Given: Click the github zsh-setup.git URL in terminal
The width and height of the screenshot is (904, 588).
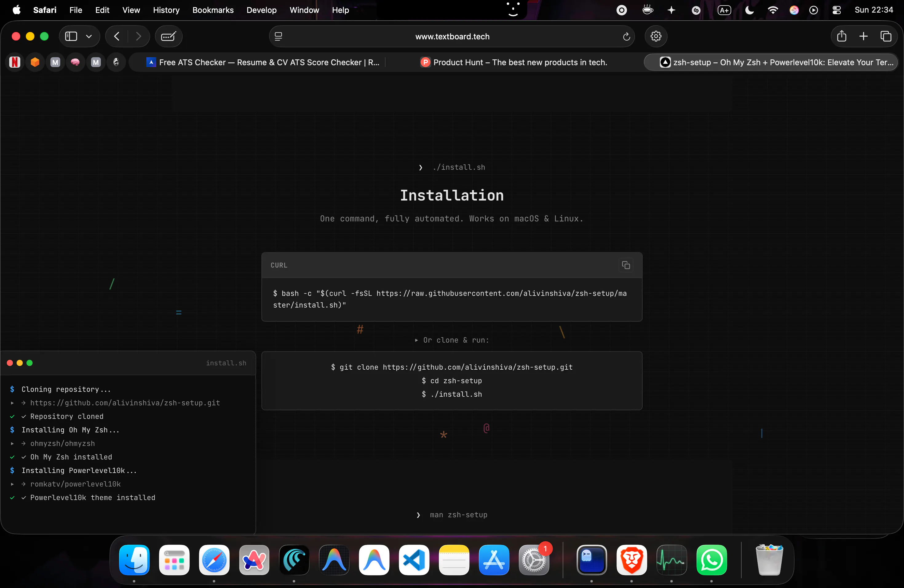Looking at the screenshot, I should 125,403.
